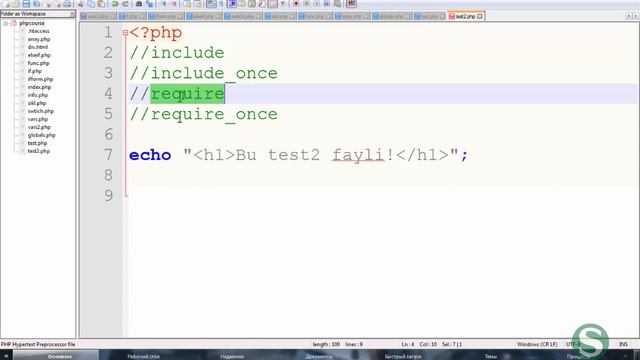640x360 pixels.
Task: Click the Stop recording macro icon
Action: 306,4
